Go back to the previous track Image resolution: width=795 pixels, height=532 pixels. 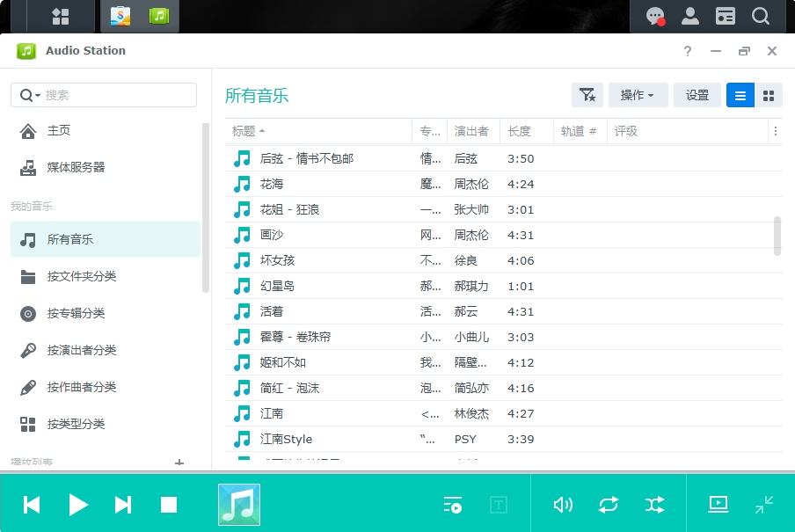pyautogui.click(x=32, y=505)
